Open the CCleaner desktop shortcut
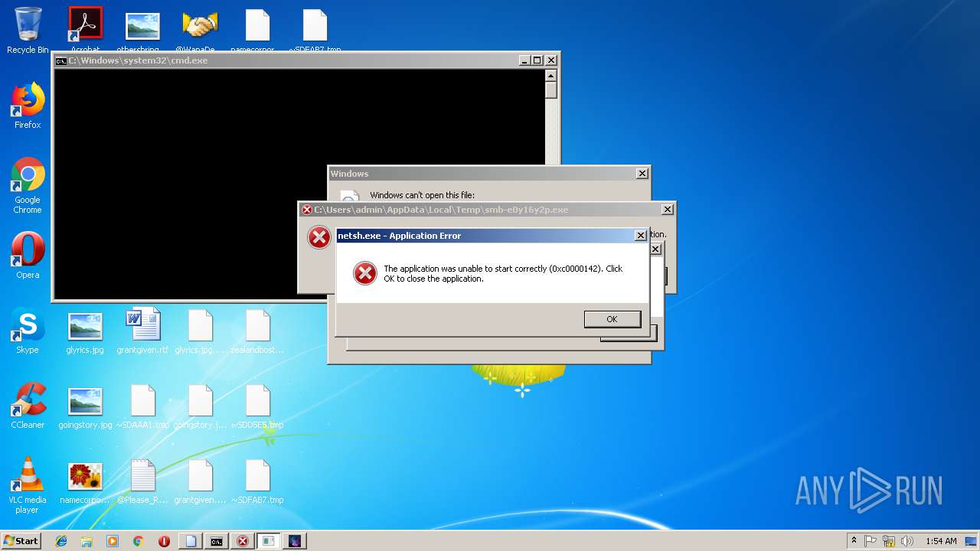The height and width of the screenshot is (551, 980). pyautogui.click(x=28, y=406)
